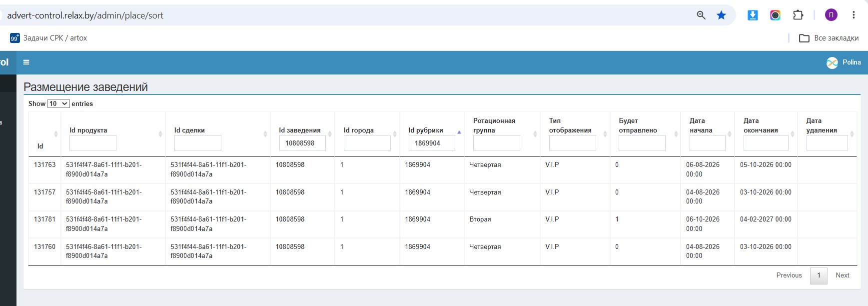Click the Polina user avatar icon

tap(832, 62)
